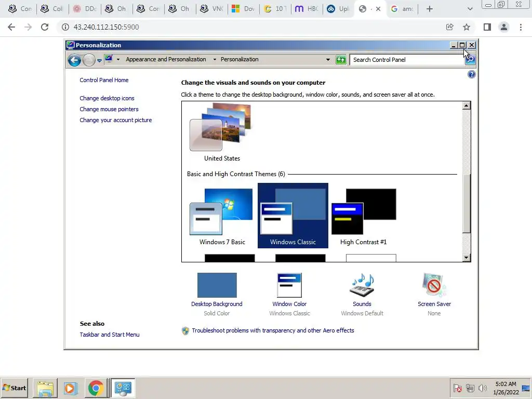Click browser Forward button

click(x=28, y=27)
